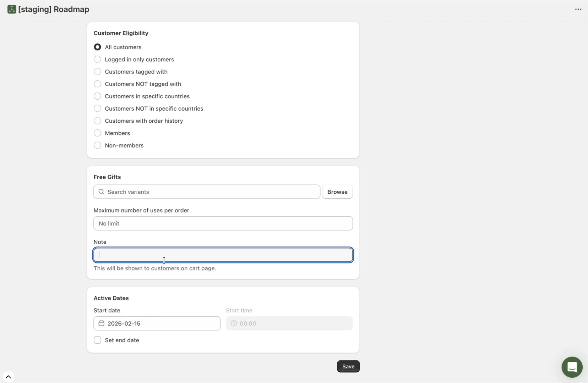Click the Maximum number of uses field
Screen dimensions: 588x383
tap(223, 223)
